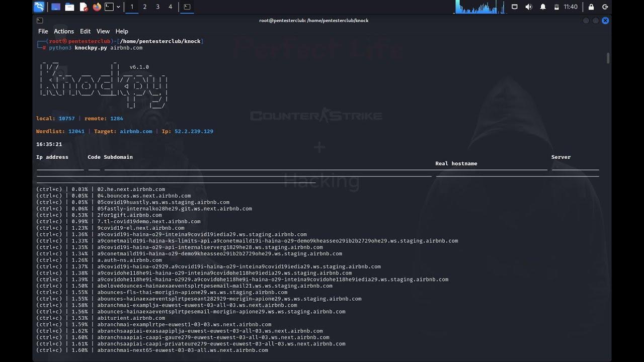Click the 'Server' column header
The image size is (644, 362).
[x=561, y=157]
